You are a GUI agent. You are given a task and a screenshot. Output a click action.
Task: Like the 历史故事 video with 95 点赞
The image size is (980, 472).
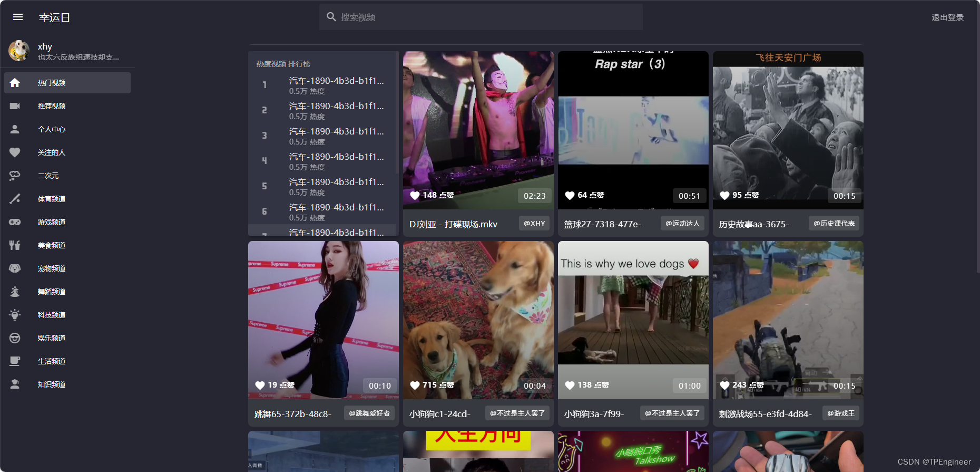724,196
